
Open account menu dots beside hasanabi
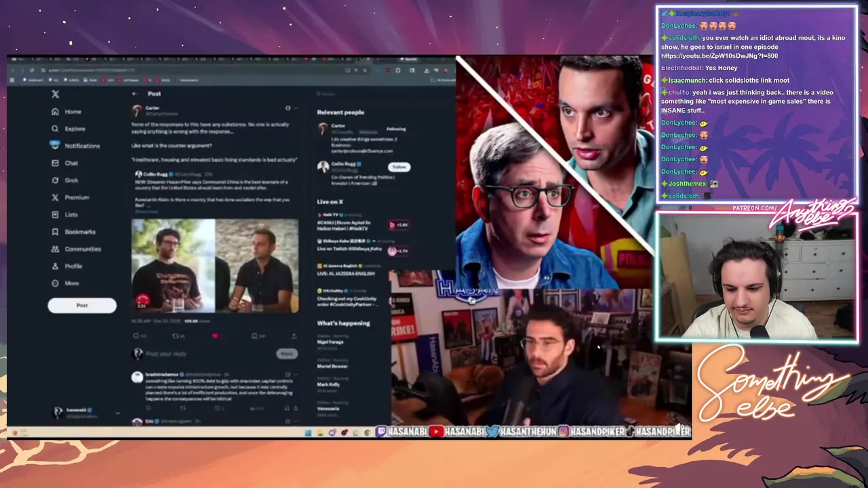[117, 413]
